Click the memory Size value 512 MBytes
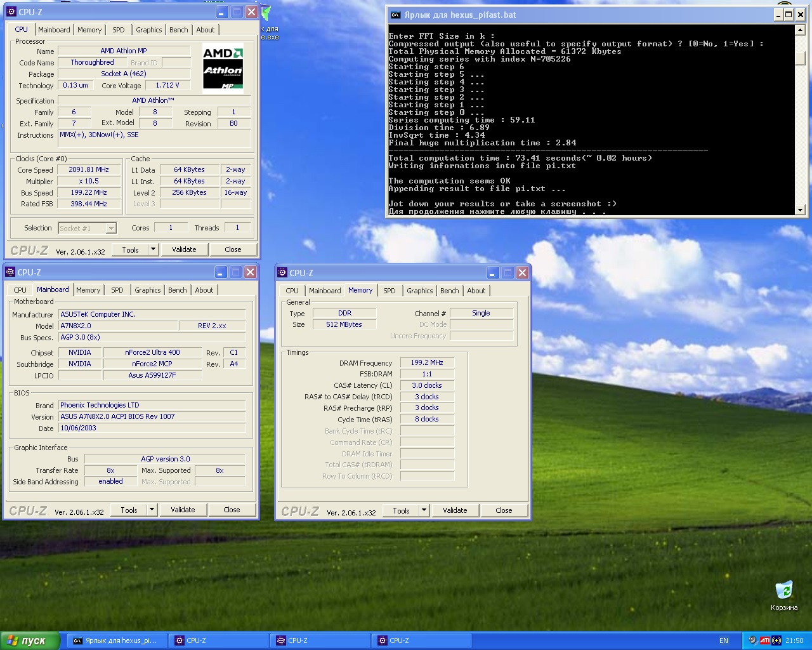The image size is (812, 650). pos(344,324)
